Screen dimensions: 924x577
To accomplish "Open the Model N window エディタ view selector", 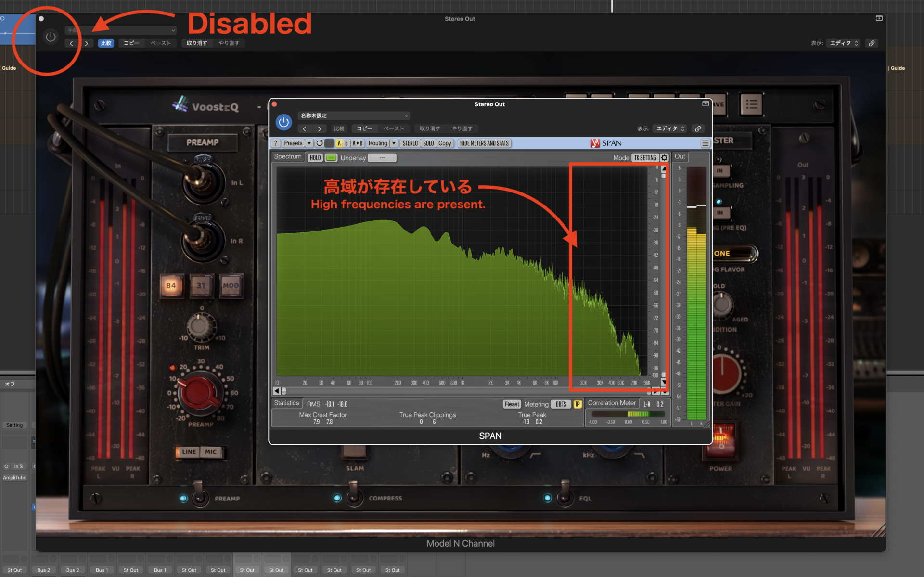I will 844,43.
